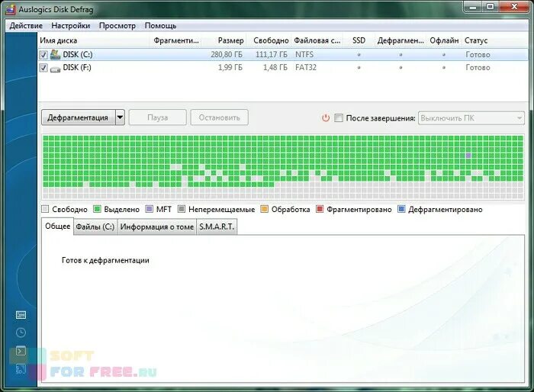This screenshot has height=392, width=534.
Task: Click the Свободно legend color swatch
Action: 45,209
